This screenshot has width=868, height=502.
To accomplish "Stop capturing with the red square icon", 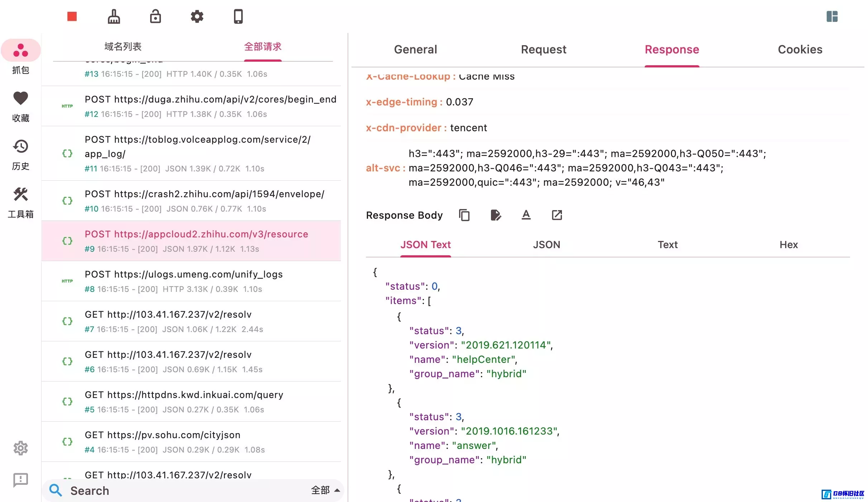I will point(72,16).
